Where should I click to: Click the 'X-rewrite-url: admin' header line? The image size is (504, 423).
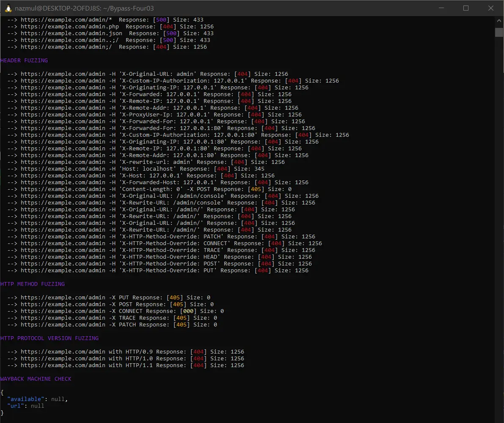click(146, 162)
